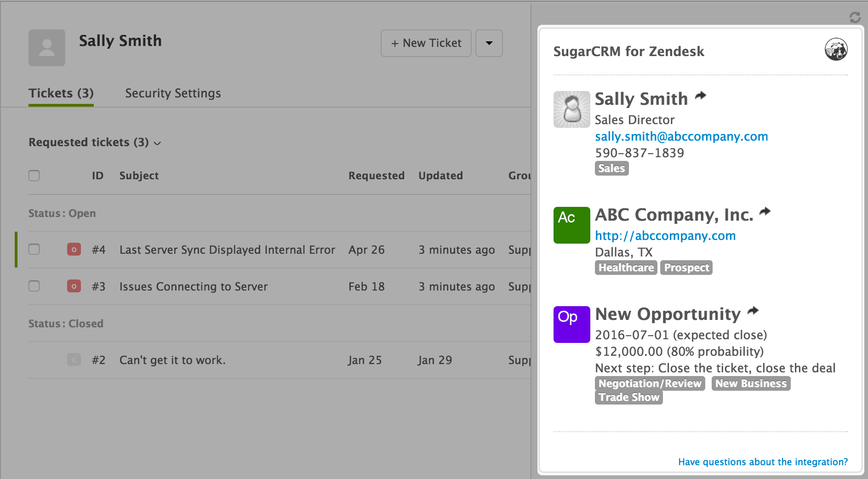Viewport: 868px width, 479px height.
Task: Click the Jan 29 updated date
Action: pos(435,360)
